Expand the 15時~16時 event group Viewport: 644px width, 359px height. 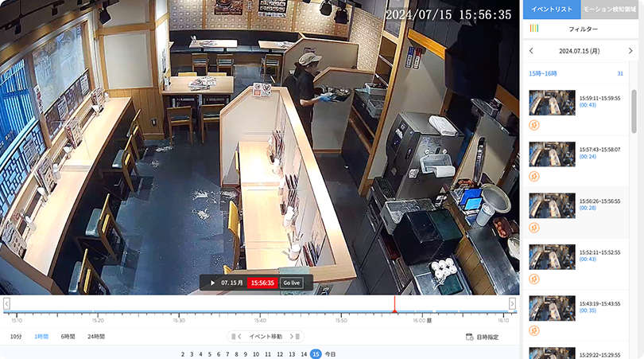(x=544, y=73)
